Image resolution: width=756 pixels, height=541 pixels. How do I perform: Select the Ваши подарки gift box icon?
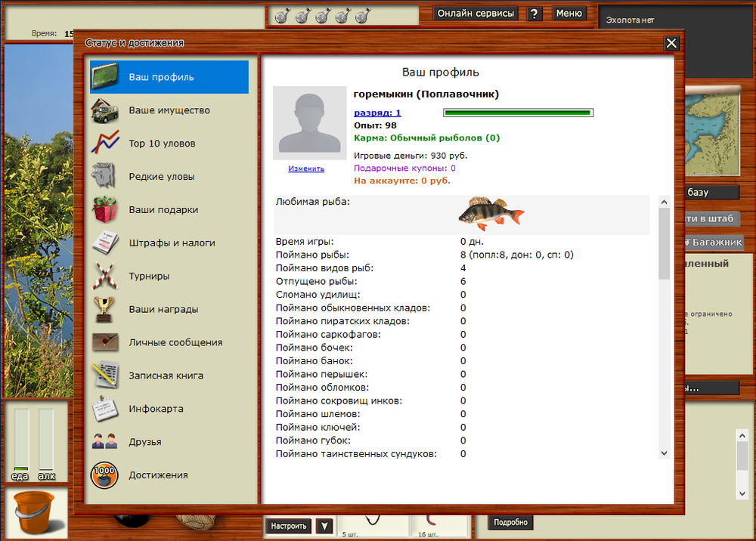tap(105, 210)
